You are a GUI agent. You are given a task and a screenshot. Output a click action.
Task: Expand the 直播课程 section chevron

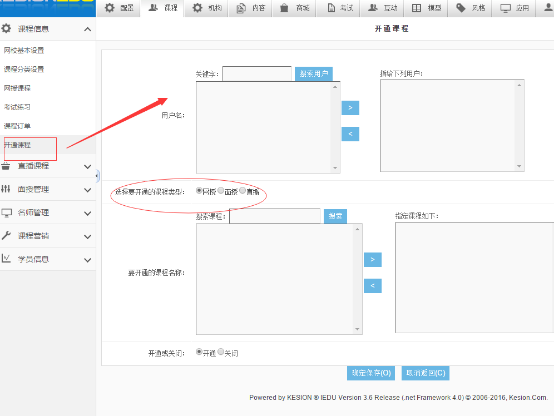(88, 166)
